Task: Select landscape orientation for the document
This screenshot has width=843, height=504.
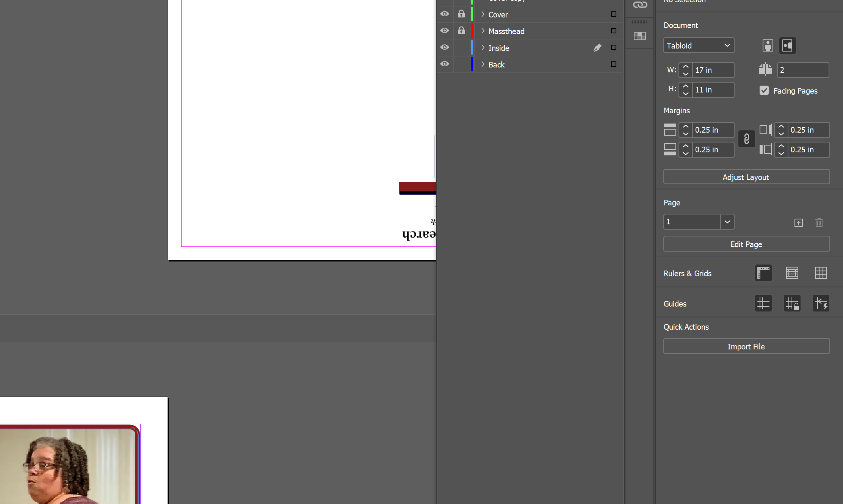Action: (787, 45)
